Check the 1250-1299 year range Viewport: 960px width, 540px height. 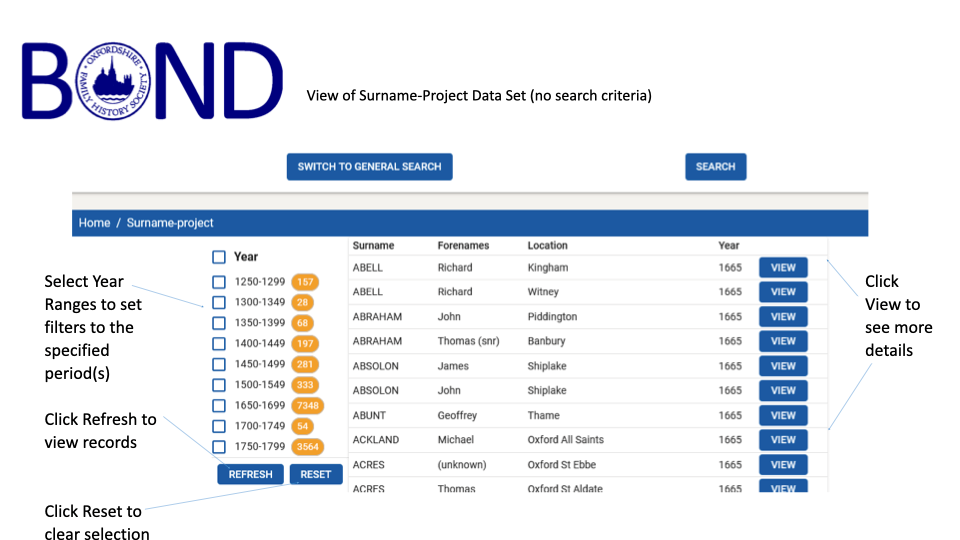[219, 282]
